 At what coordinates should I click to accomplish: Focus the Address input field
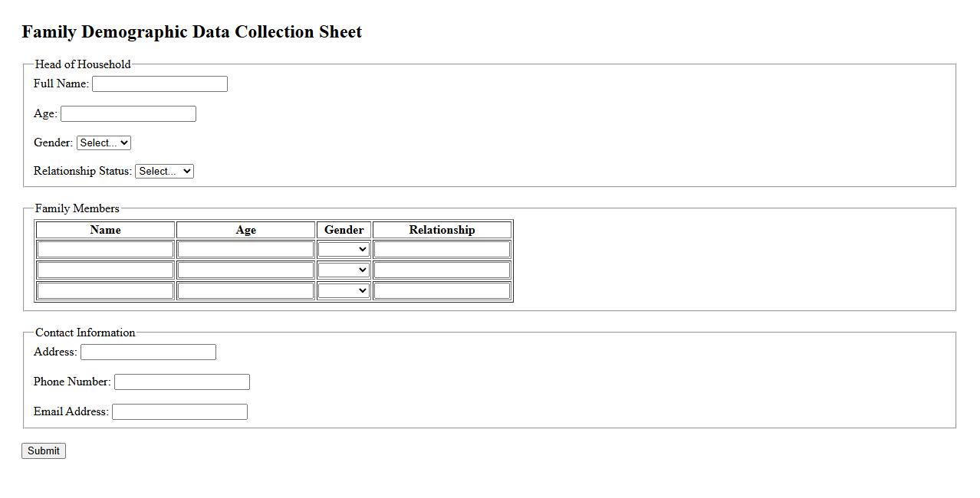pos(148,352)
